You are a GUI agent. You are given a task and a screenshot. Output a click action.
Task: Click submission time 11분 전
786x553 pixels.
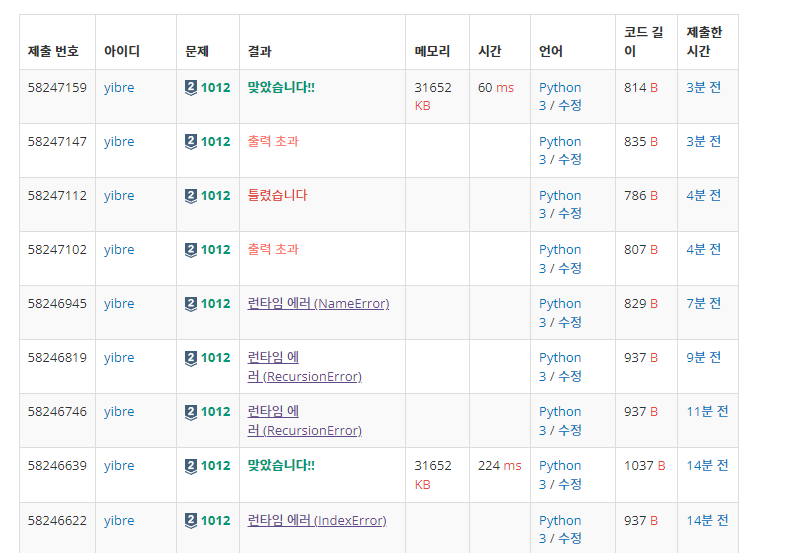point(707,412)
